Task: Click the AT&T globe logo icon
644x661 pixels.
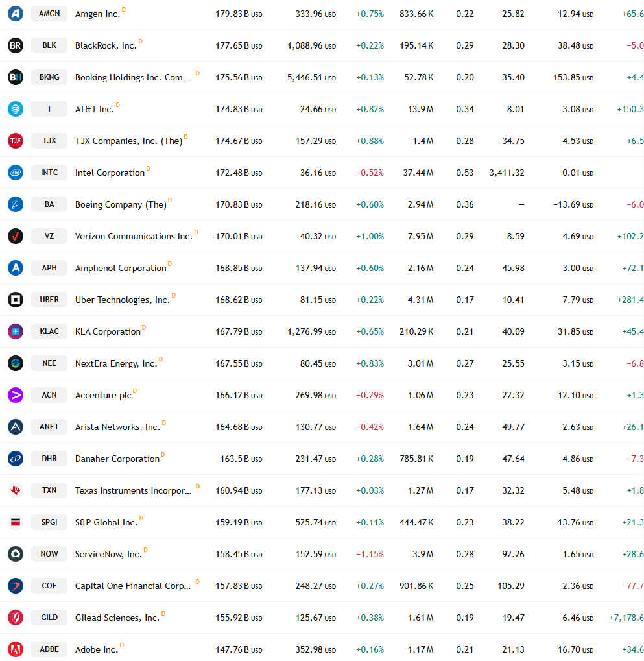Action: (x=16, y=109)
